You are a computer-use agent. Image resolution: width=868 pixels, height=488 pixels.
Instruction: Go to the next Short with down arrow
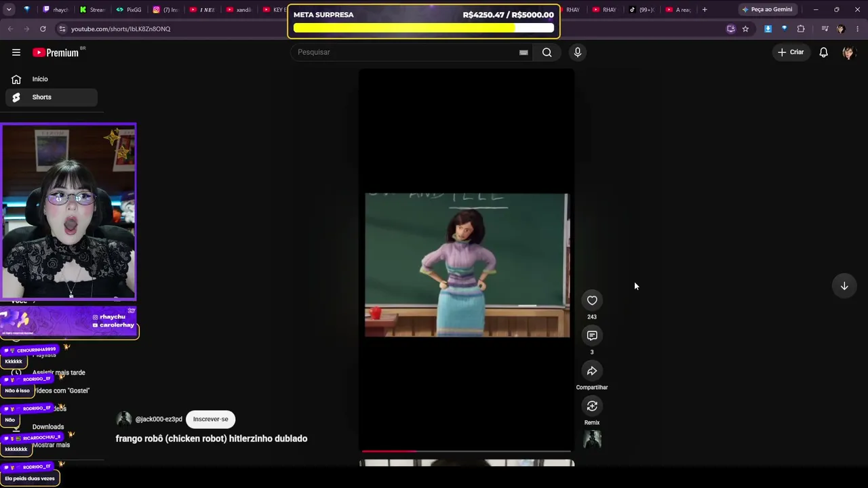pyautogui.click(x=844, y=286)
